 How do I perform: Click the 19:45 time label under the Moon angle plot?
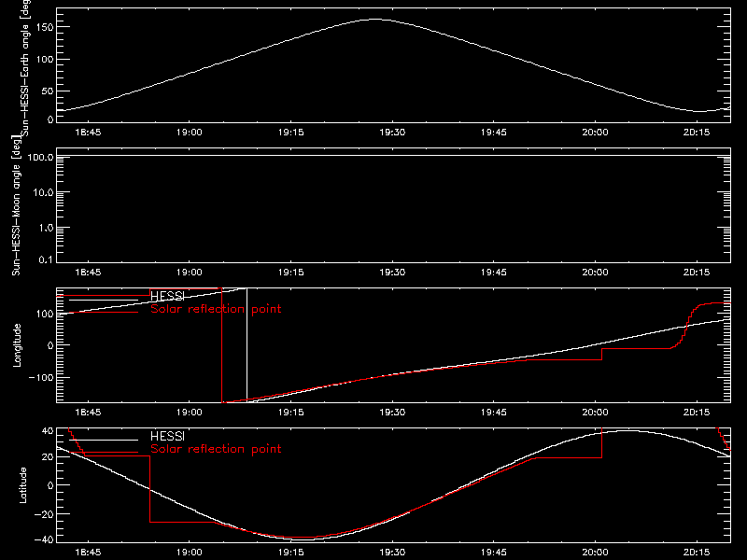(494, 272)
